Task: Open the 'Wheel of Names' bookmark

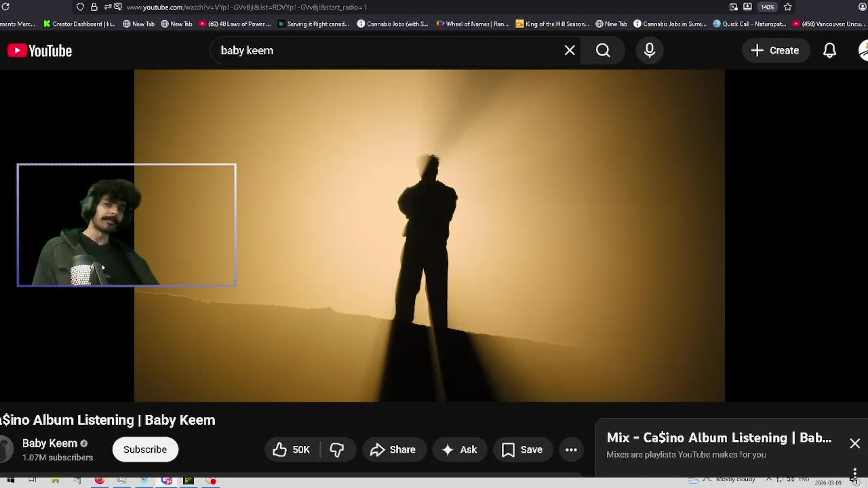Action: pos(472,24)
